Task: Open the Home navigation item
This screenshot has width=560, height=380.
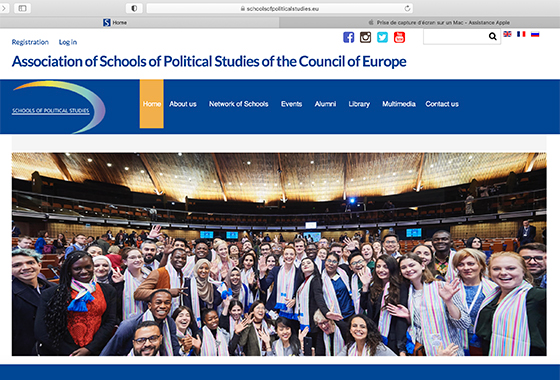Action: tap(151, 104)
